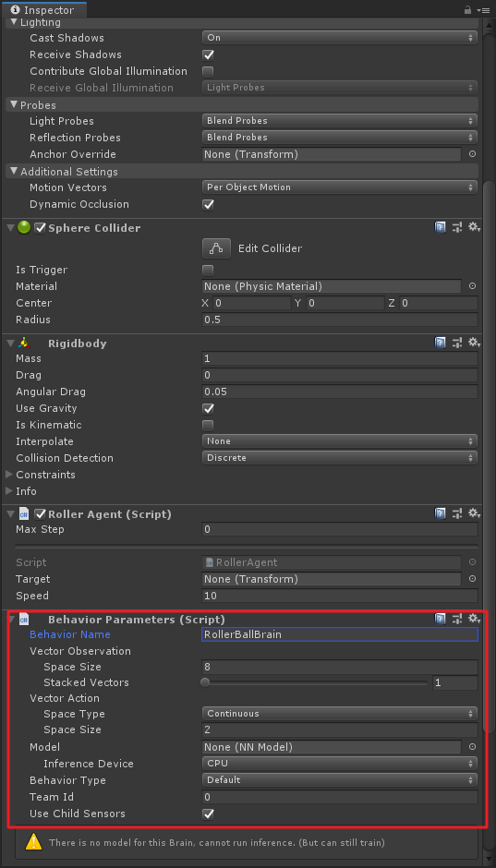The width and height of the screenshot is (496, 868).
Task: Open Roller Agent preset selector icon
Action: 456,513
